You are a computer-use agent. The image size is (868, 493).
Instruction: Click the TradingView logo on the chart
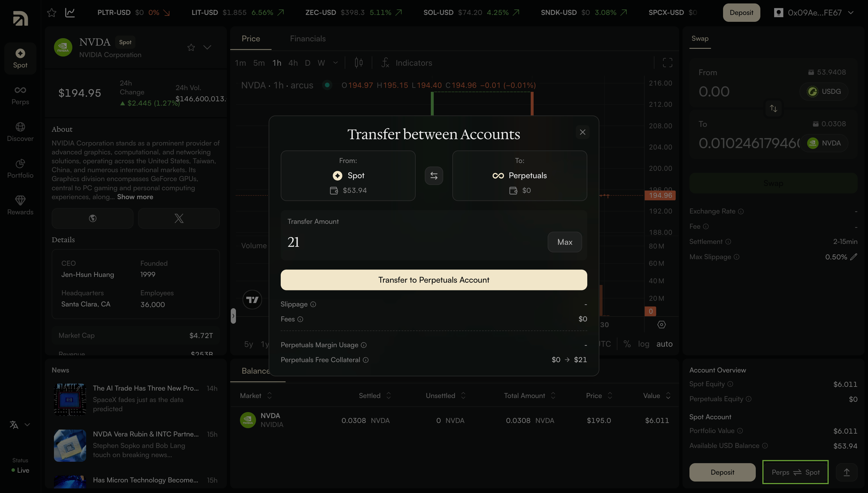point(252,300)
